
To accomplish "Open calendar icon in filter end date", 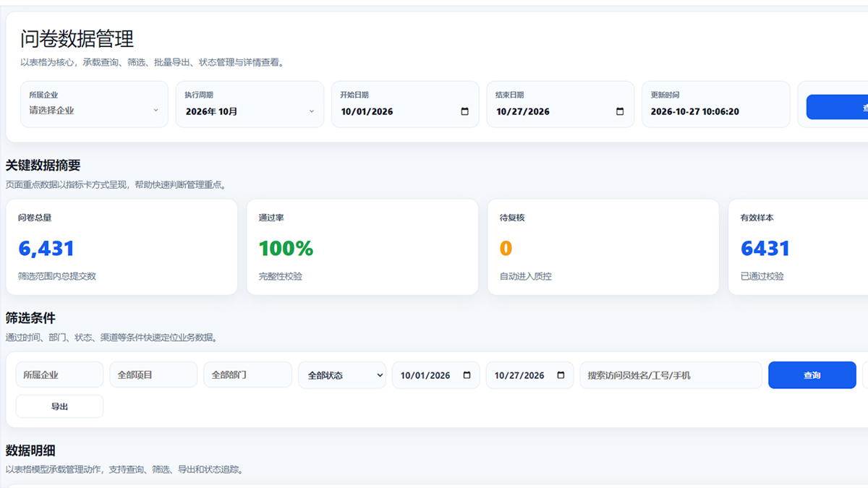I will (561, 375).
